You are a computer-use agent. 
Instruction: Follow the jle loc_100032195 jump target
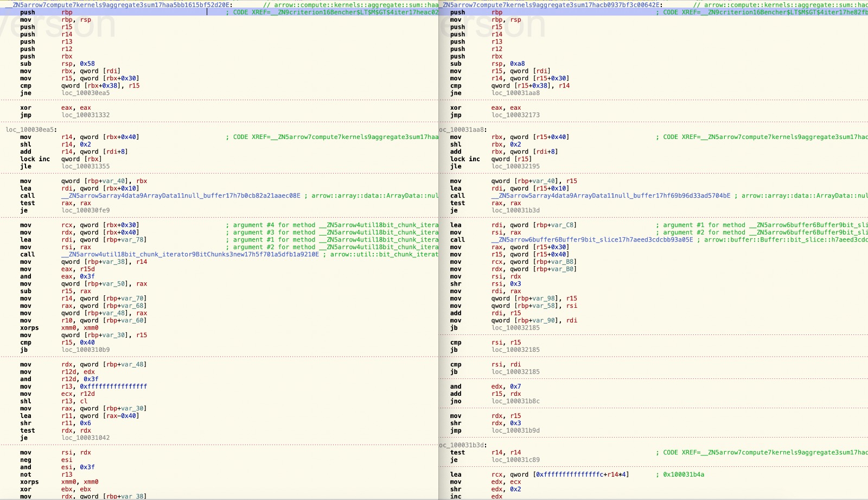coord(515,167)
